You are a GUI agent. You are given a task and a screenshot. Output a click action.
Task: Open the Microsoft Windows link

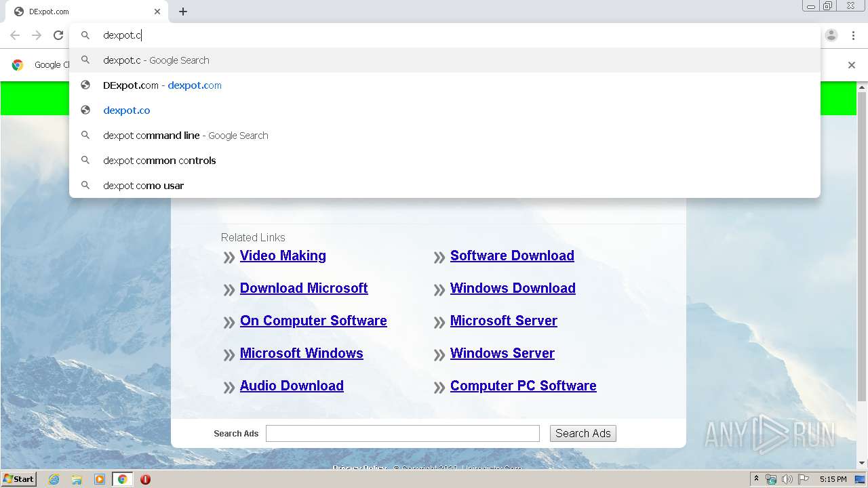click(x=302, y=353)
